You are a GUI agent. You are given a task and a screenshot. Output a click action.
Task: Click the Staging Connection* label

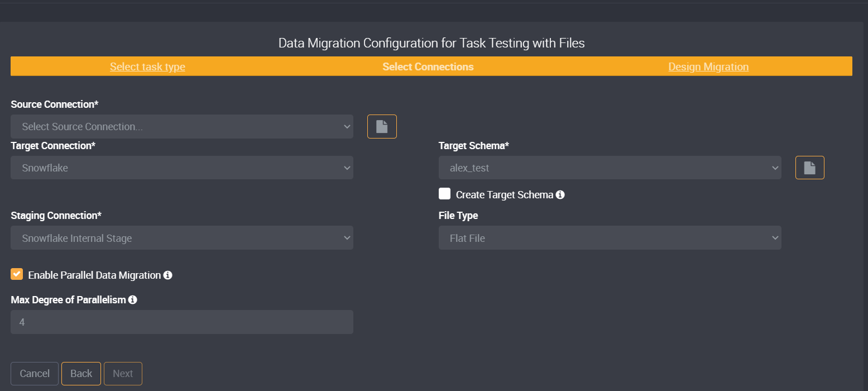coord(56,216)
